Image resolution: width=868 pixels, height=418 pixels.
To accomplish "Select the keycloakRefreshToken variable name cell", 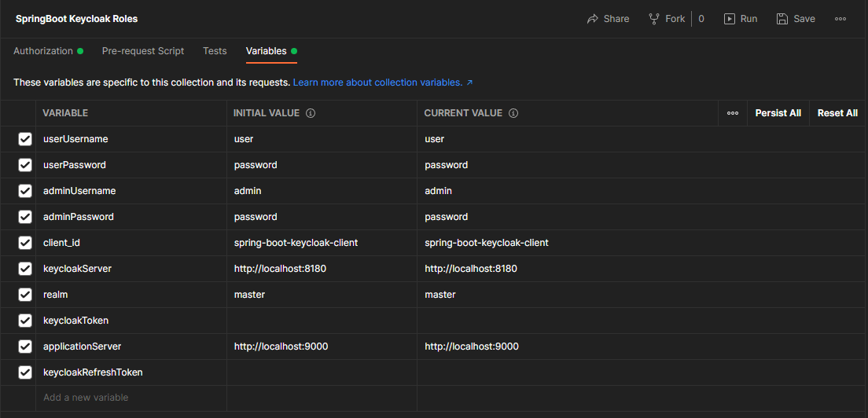I will (131, 372).
